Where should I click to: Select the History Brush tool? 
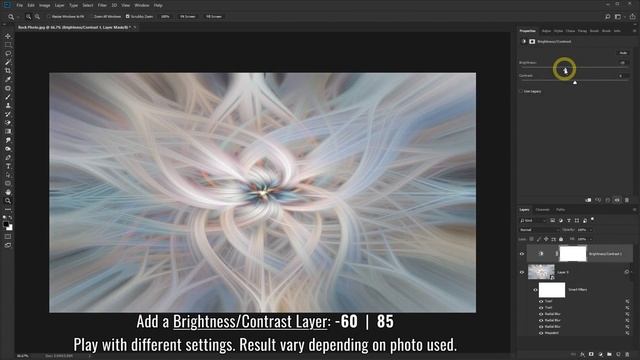pyautogui.click(x=8, y=114)
